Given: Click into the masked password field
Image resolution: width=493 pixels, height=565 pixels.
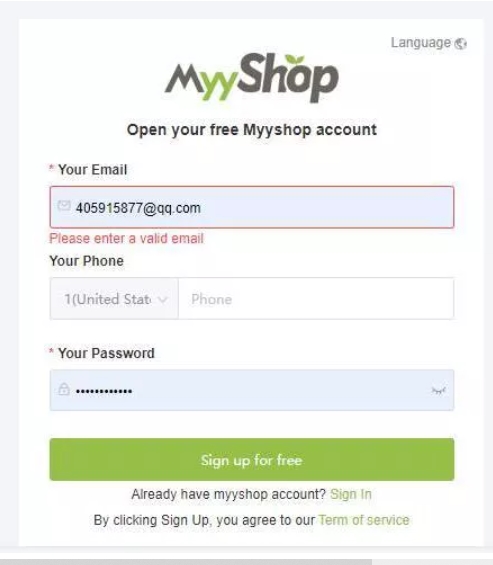Looking at the screenshot, I should (x=252, y=390).
